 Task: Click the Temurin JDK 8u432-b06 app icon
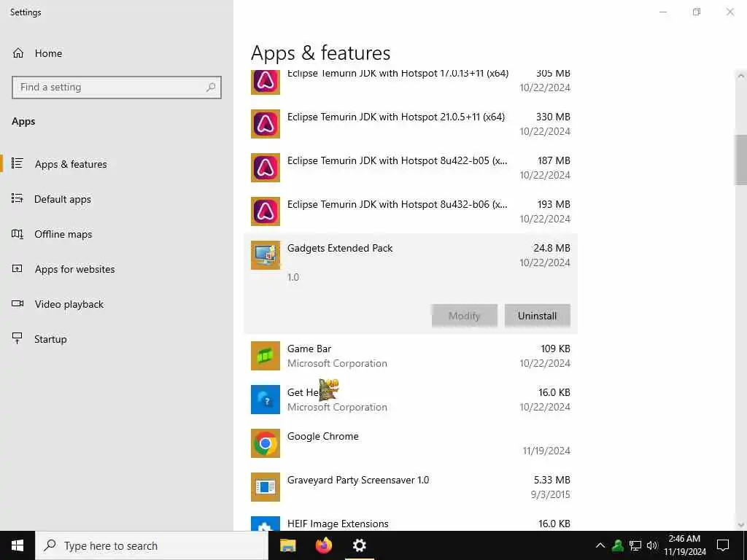tap(266, 211)
